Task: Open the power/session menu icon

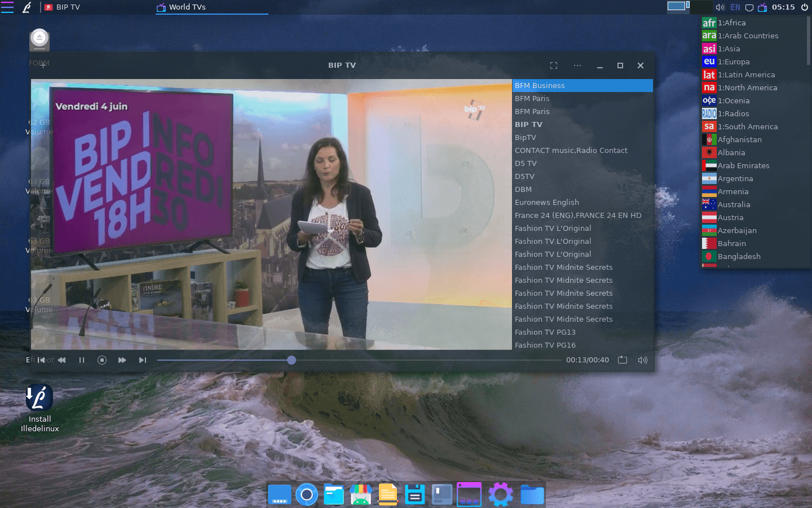Action: click(x=805, y=7)
